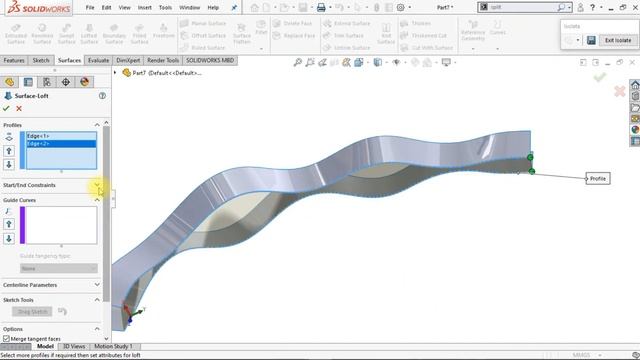Image resolution: width=640 pixels, height=360 pixels.
Task: Open Surface-Loft help question mark
Action: point(102,96)
